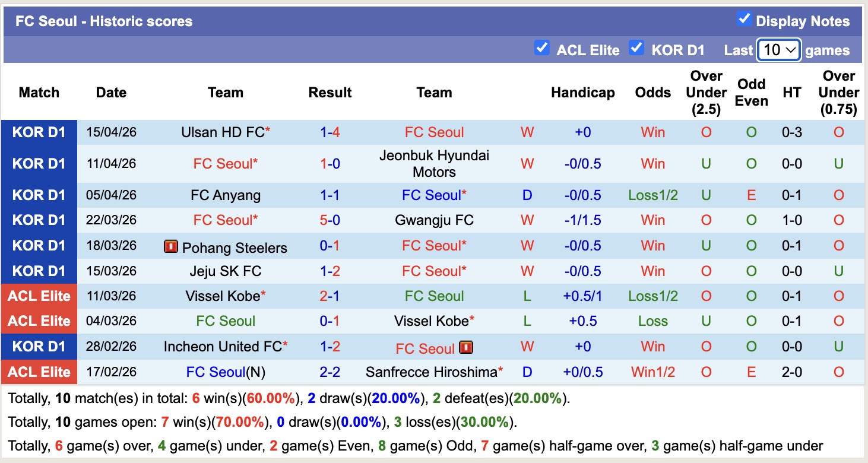Click the ACL Elite label for the Vissel Kobe match
The height and width of the screenshot is (463, 868).
point(39,296)
